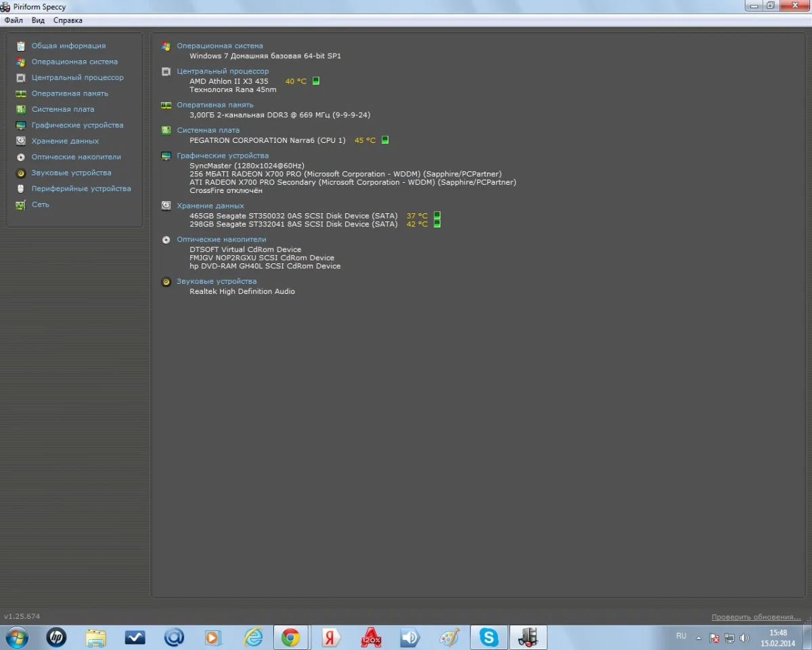The height and width of the screenshot is (650, 812).
Task: Click the hp DVD-RAM GH40L SCSI CdRom line
Action: click(x=265, y=266)
